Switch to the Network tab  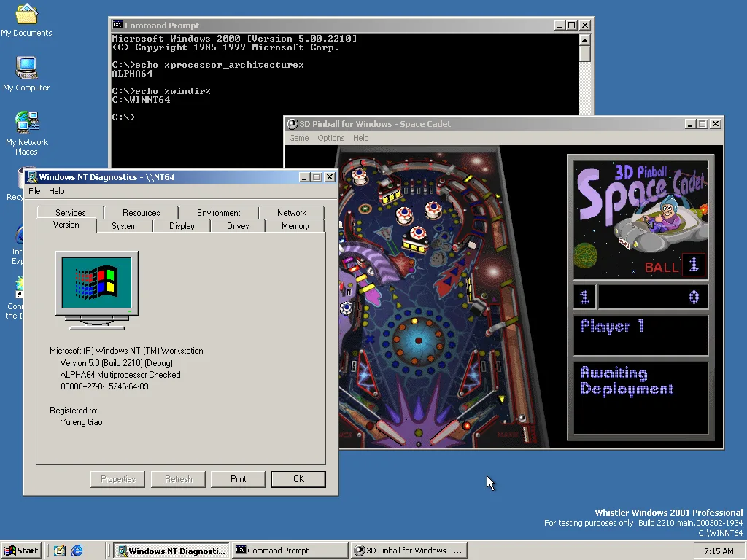[292, 212]
